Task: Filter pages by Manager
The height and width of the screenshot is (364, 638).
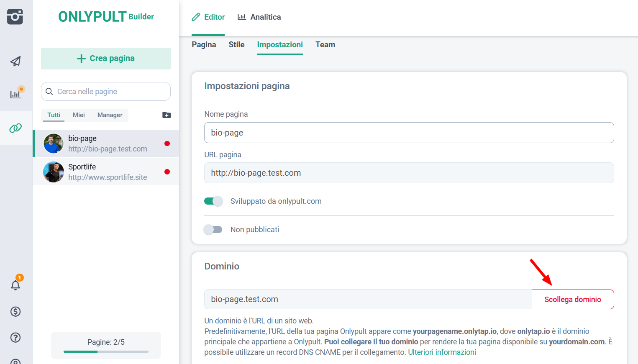Action: (110, 115)
